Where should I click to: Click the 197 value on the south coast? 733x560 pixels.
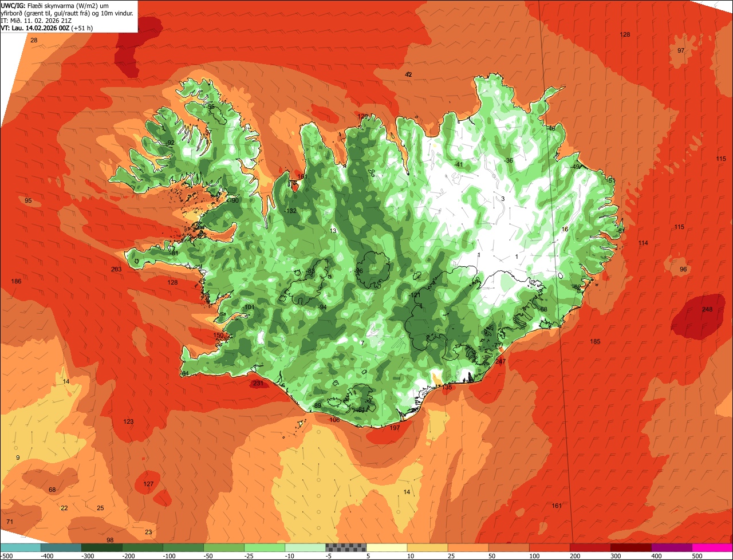(395, 428)
